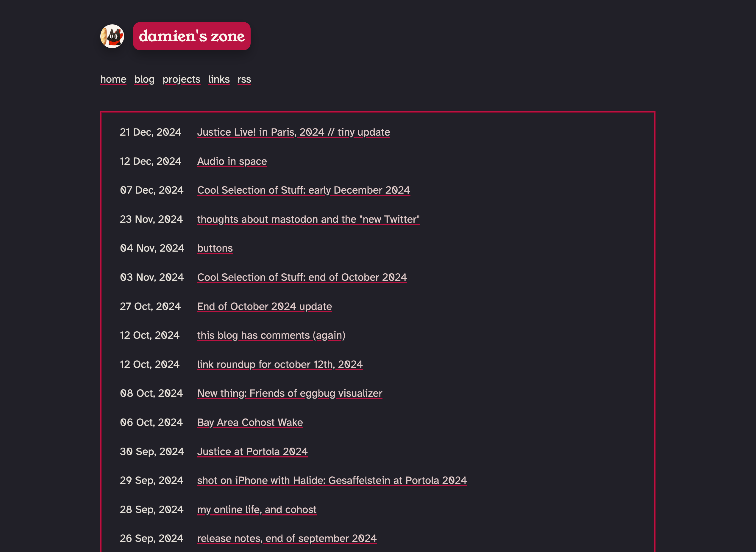The image size is (756, 552).
Task: Open Friends of eggbug visualizer post
Action: (290, 393)
